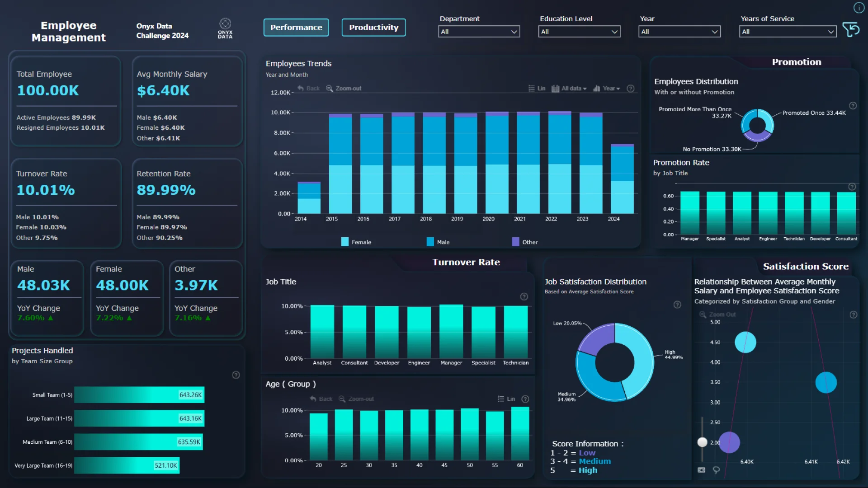The height and width of the screenshot is (488, 868).
Task: Click Zoom Out in satisfaction scatter chart
Action: tap(717, 314)
